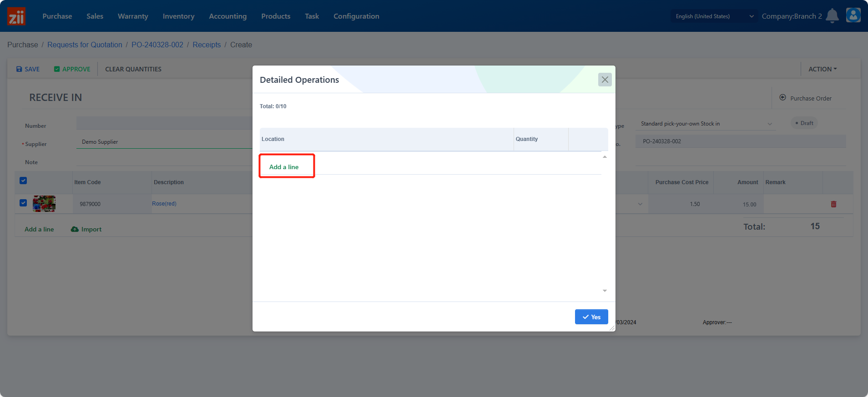Viewport: 868px width, 397px height.
Task: Click the Location column header
Action: coord(387,139)
